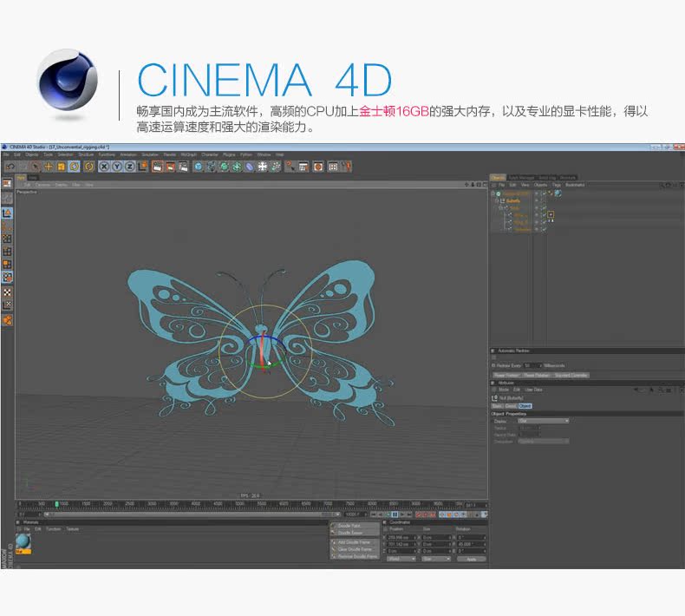Toggle the Y axis lock
The width and height of the screenshot is (685, 616).
[117, 167]
